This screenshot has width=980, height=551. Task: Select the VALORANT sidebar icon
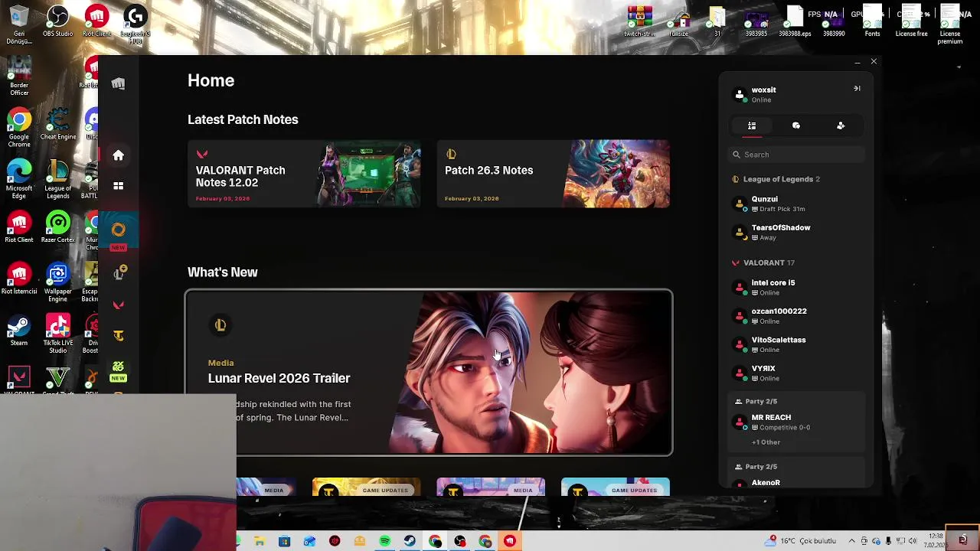pyautogui.click(x=118, y=305)
